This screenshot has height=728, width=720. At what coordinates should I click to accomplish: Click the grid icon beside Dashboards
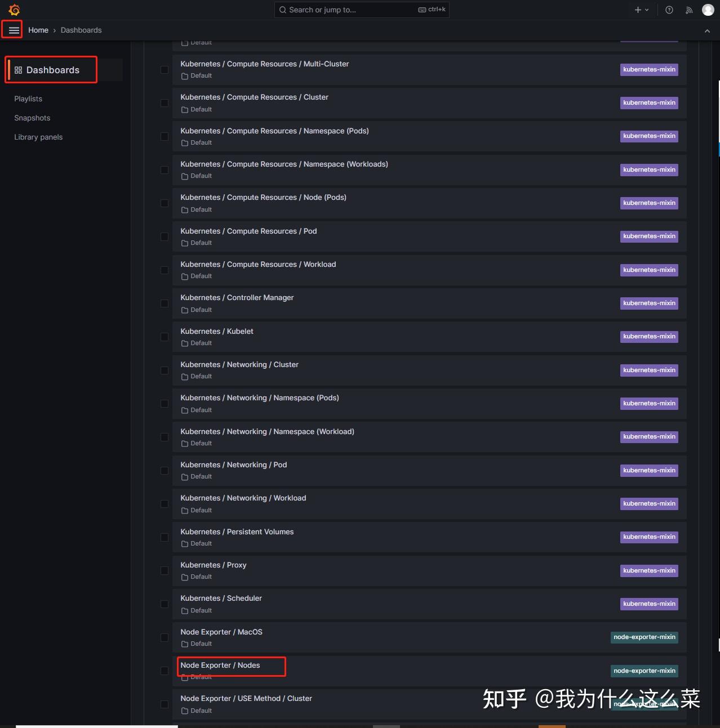point(18,70)
